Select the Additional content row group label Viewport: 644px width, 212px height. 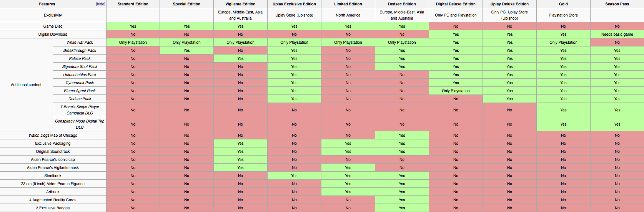pos(26,84)
